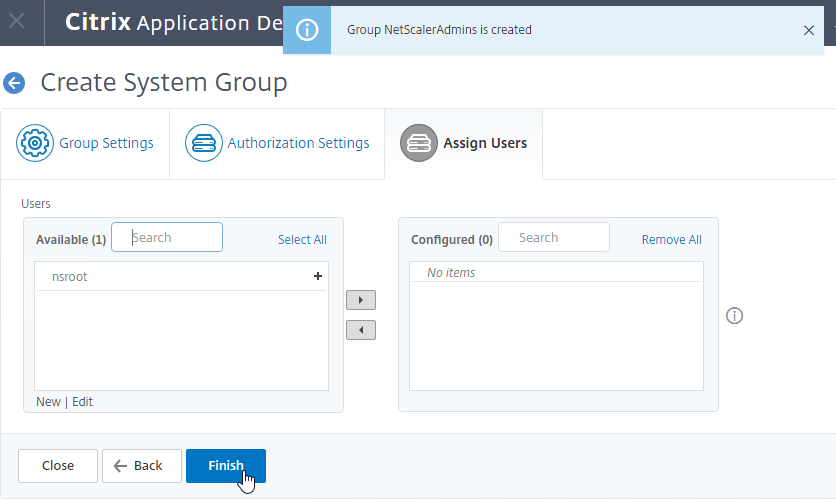
Task: Select the Assign Users tab
Action: [x=463, y=143]
